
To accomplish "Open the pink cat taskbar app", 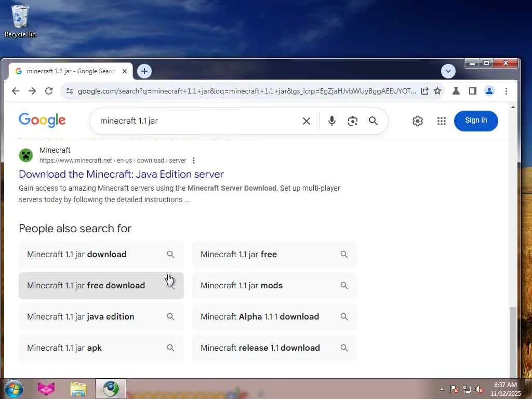I will point(46,389).
